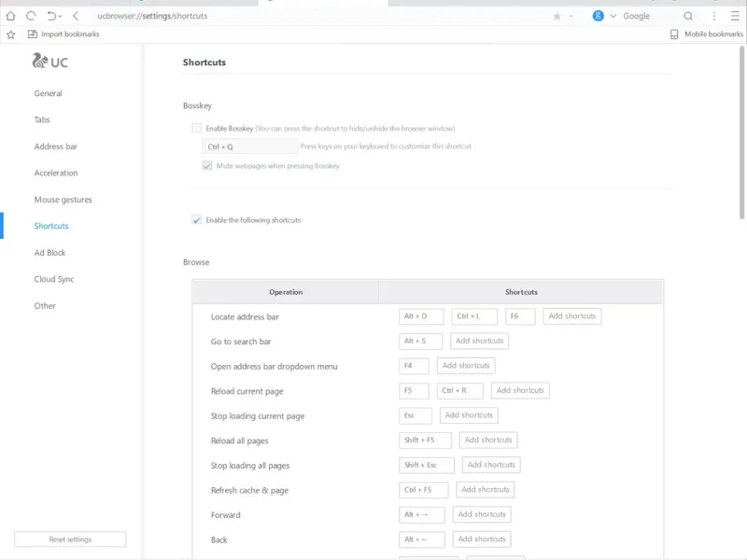Open the hamburger main menu icon
Image resolution: width=747 pixels, height=560 pixels.
(735, 16)
